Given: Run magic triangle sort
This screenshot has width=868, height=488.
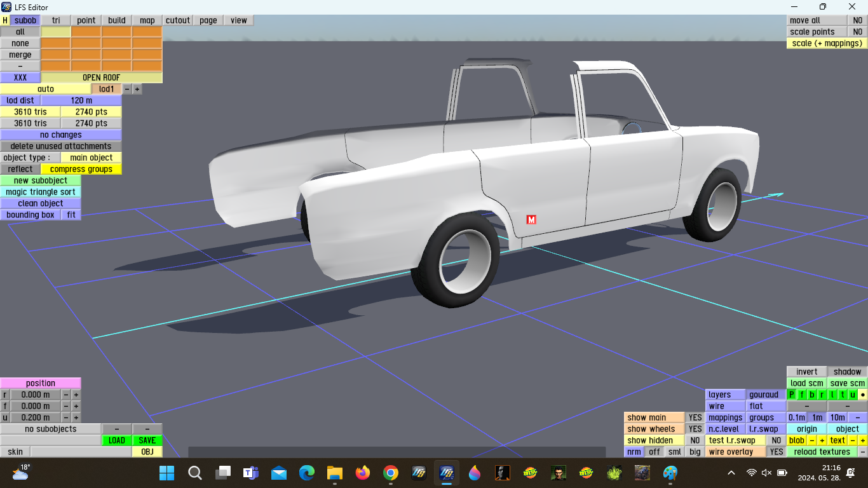Looking at the screenshot, I should point(41,192).
